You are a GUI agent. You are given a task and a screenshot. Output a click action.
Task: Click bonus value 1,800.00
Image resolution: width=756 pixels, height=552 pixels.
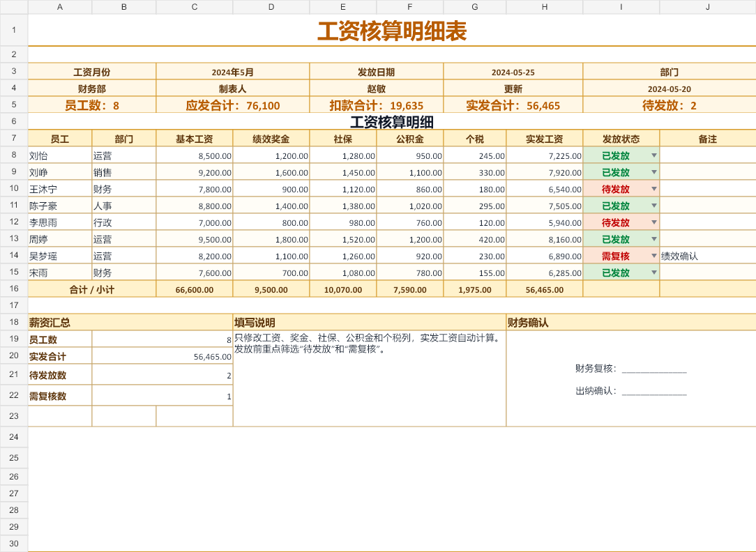271,239
